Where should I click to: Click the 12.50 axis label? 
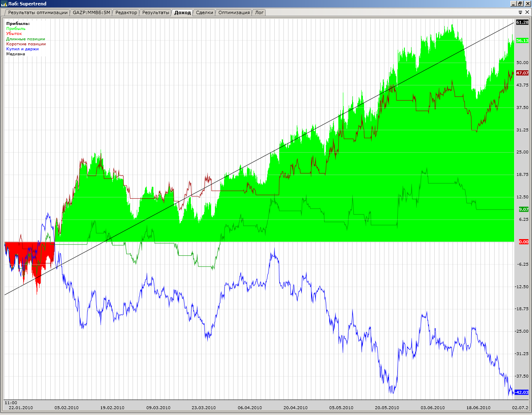tap(522, 197)
